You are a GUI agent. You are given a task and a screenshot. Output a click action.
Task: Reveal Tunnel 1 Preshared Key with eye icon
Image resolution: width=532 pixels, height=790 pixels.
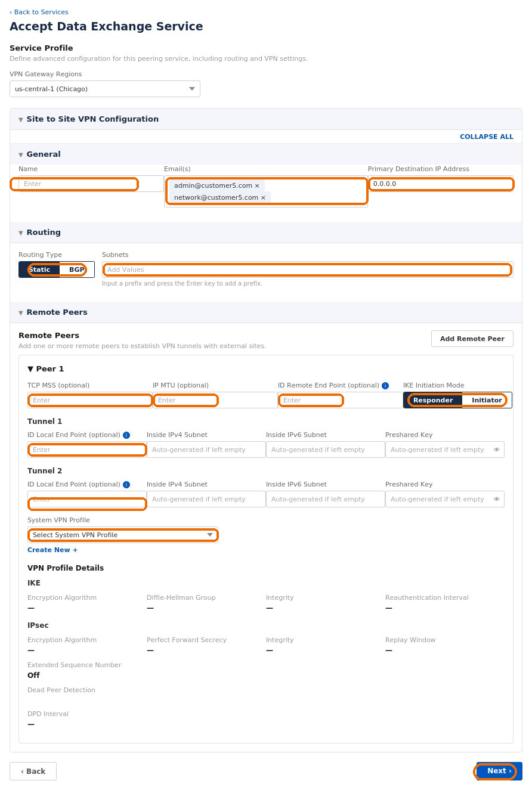[x=497, y=450]
